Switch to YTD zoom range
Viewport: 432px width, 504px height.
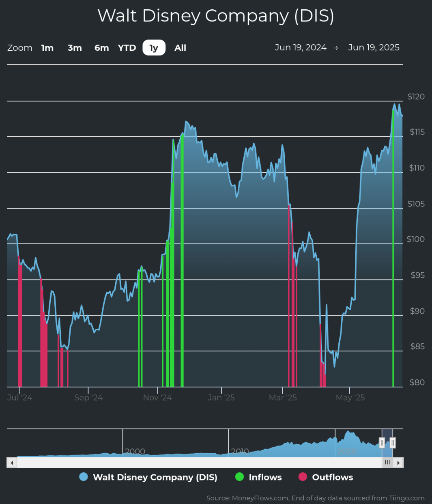click(x=127, y=48)
